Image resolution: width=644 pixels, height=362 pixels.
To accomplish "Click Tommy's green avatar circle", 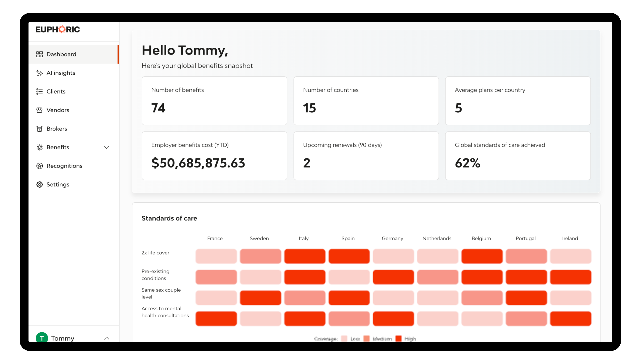I will point(42,338).
